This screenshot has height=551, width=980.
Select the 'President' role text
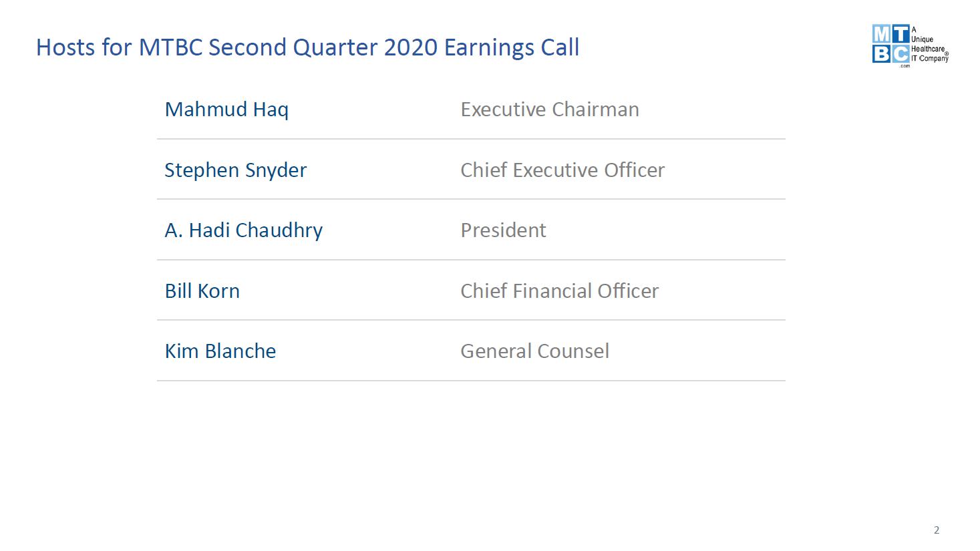coord(503,230)
